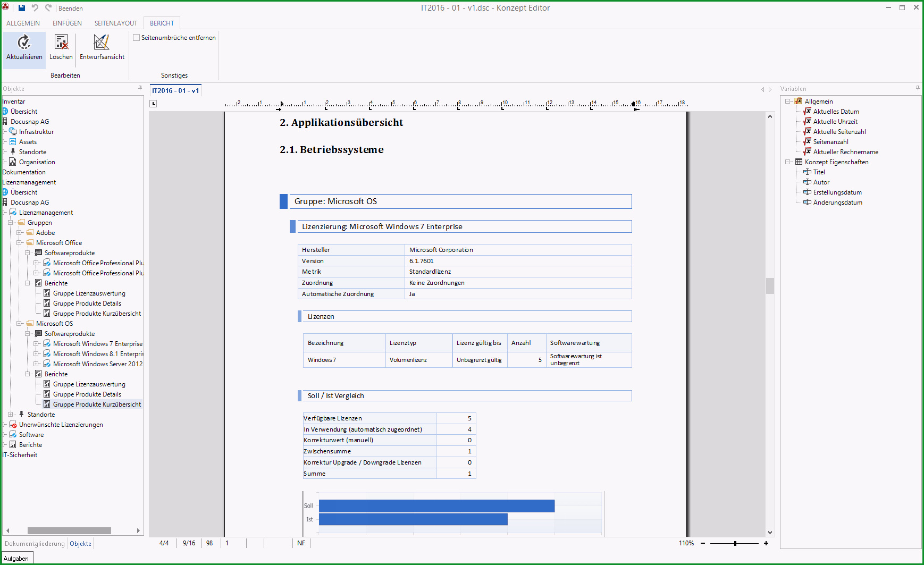
Task: Click the save disk icon in title bar
Action: point(22,8)
